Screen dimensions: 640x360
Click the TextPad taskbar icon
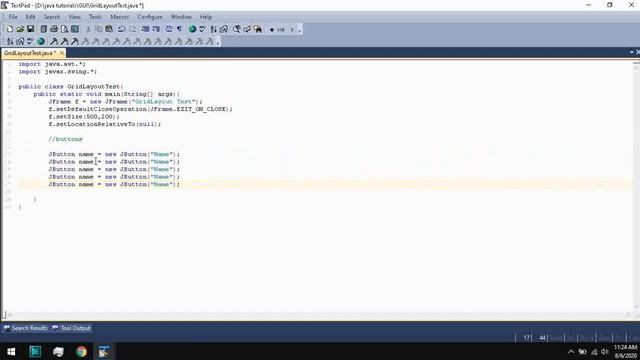[104, 351]
